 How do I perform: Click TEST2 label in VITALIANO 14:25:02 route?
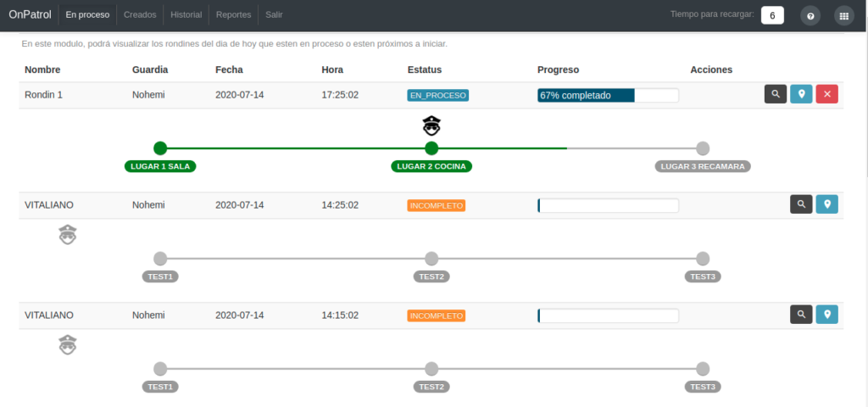pos(431,276)
